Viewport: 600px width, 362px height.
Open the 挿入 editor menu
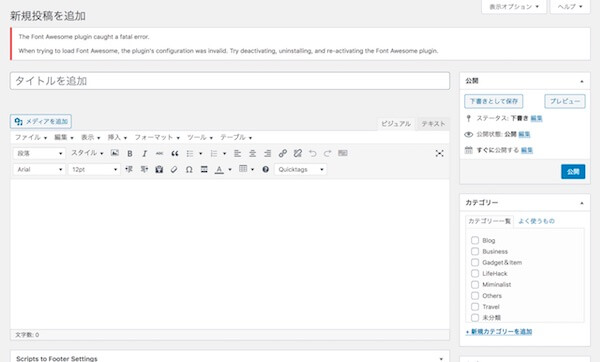click(117, 137)
